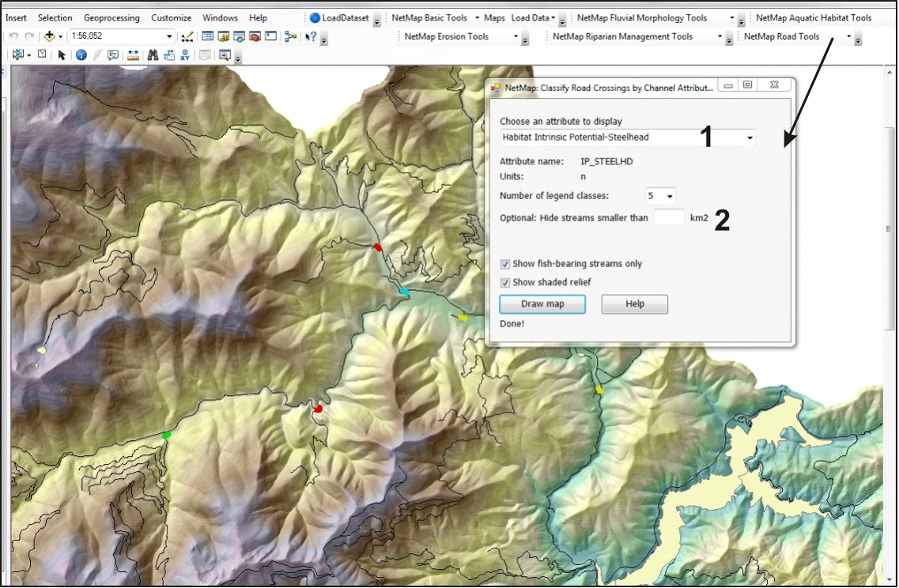Open the Geoprocessing menu
Screen dimensions: 899x588
[111, 17]
